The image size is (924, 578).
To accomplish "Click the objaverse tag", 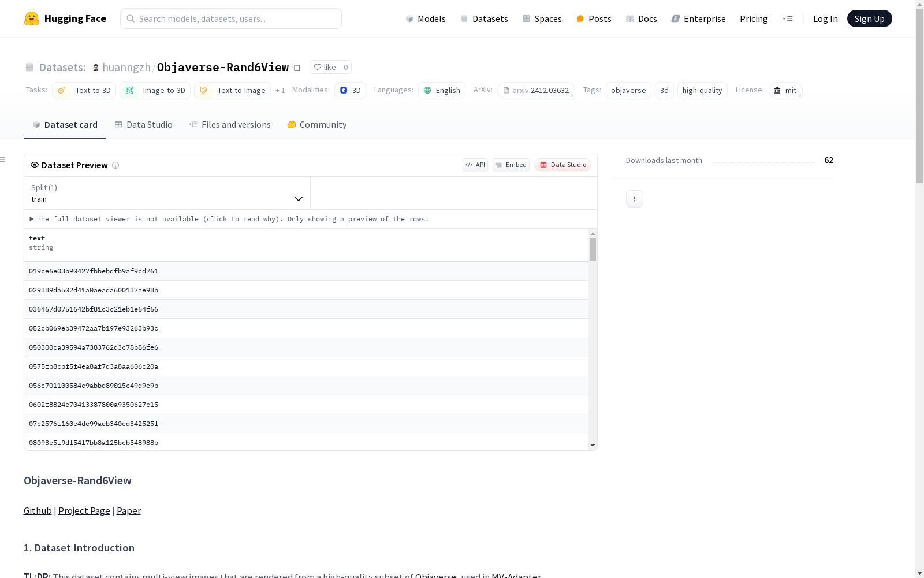I will click(x=628, y=90).
